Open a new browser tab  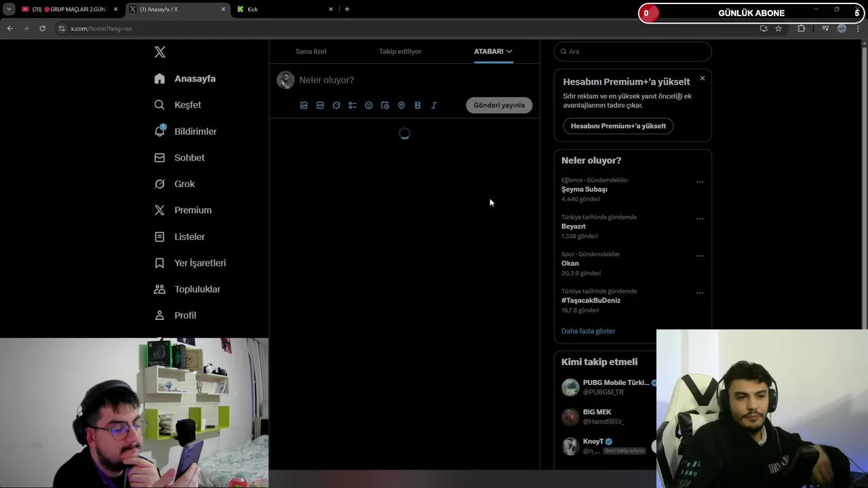(347, 9)
